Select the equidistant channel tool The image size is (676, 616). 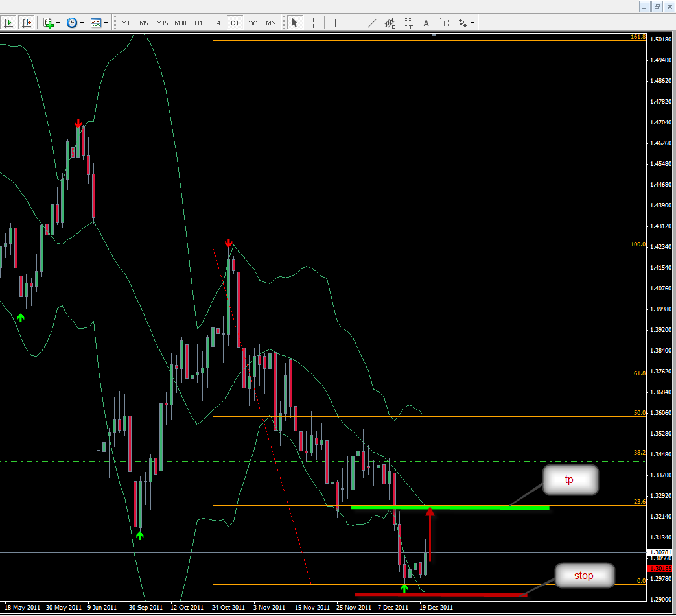(x=390, y=23)
